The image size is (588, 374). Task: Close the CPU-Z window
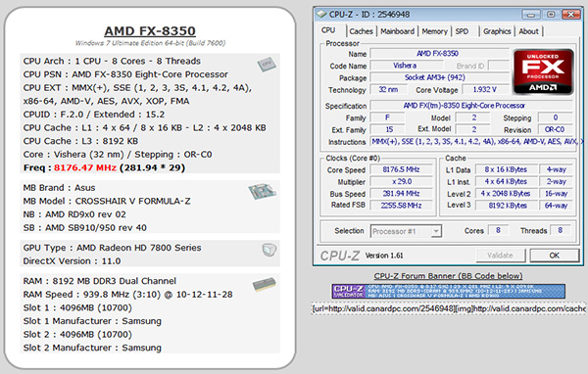(x=571, y=15)
